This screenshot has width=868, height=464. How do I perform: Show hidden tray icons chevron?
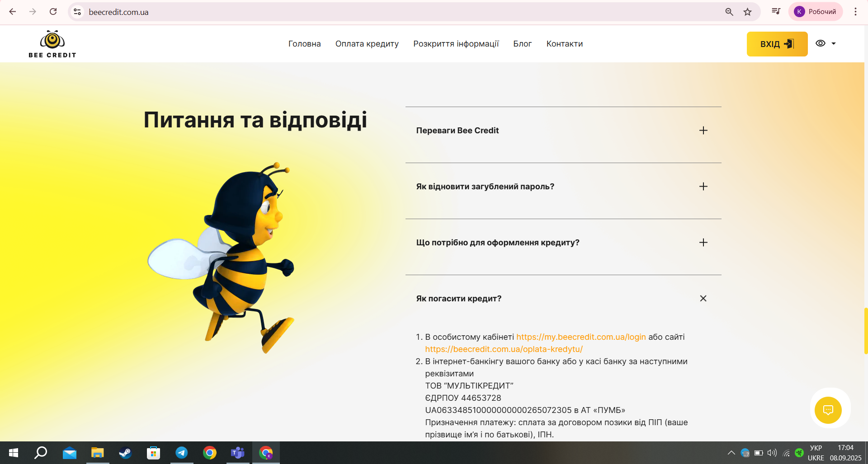point(731,453)
